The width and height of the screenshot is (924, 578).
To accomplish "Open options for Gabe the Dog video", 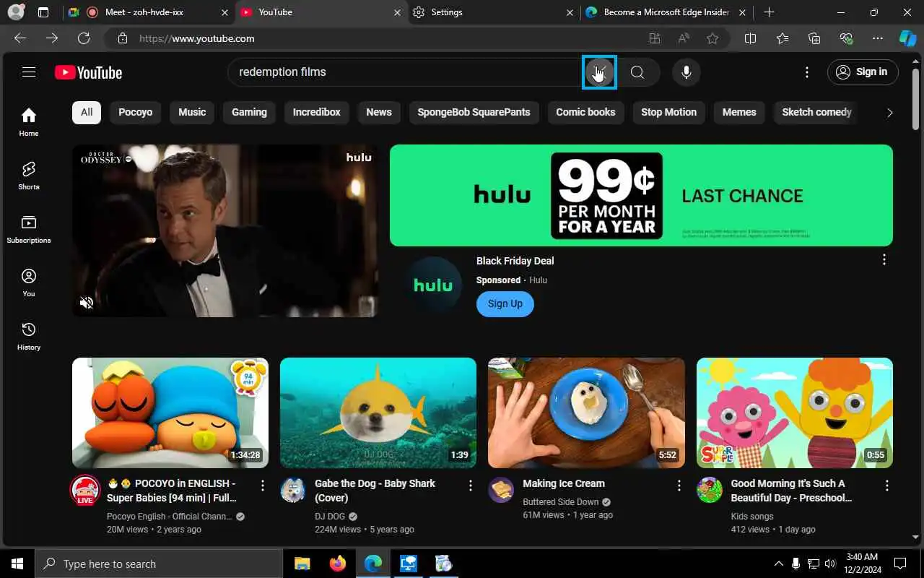I will coord(471,486).
